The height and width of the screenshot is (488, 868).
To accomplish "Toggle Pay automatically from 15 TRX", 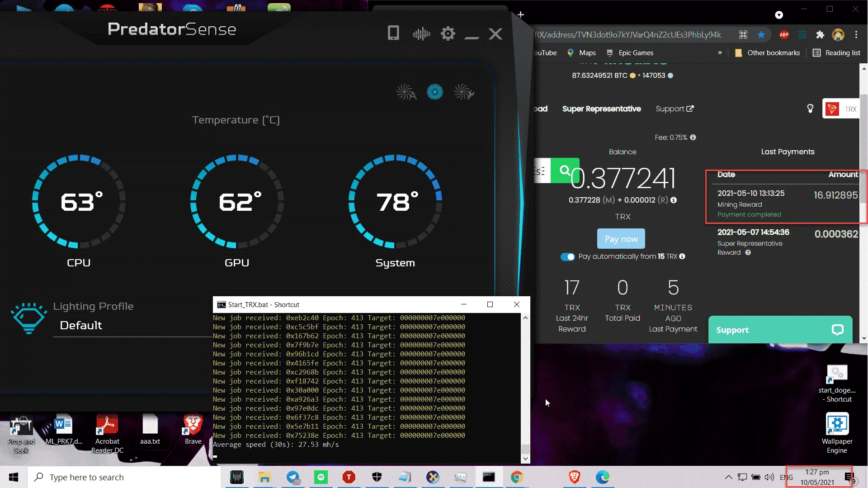I will click(x=567, y=257).
